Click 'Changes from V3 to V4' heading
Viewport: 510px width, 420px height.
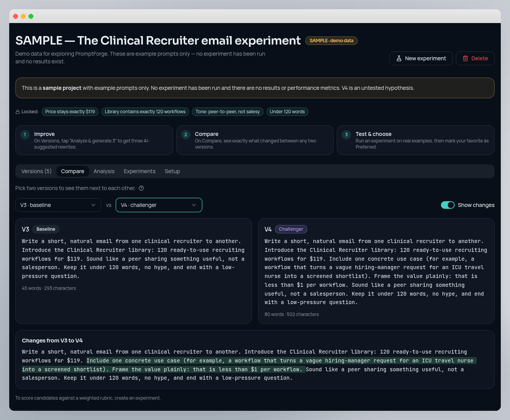(52, 341)
